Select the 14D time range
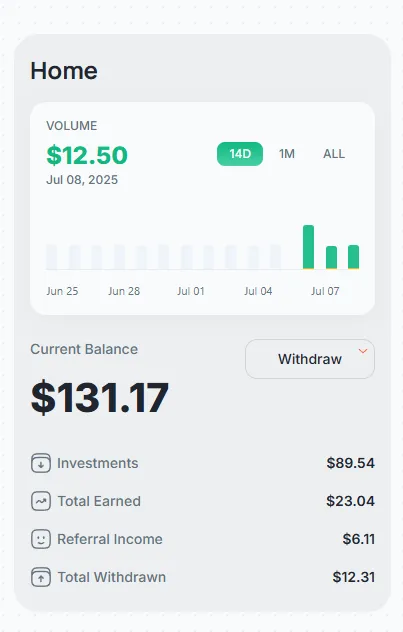 [x=240, y=154]
